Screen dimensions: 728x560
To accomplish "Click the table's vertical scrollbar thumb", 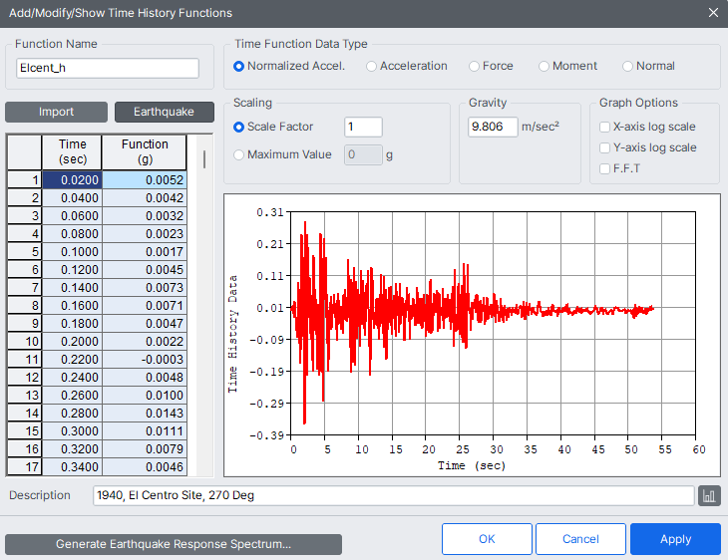I will point(204,159).
